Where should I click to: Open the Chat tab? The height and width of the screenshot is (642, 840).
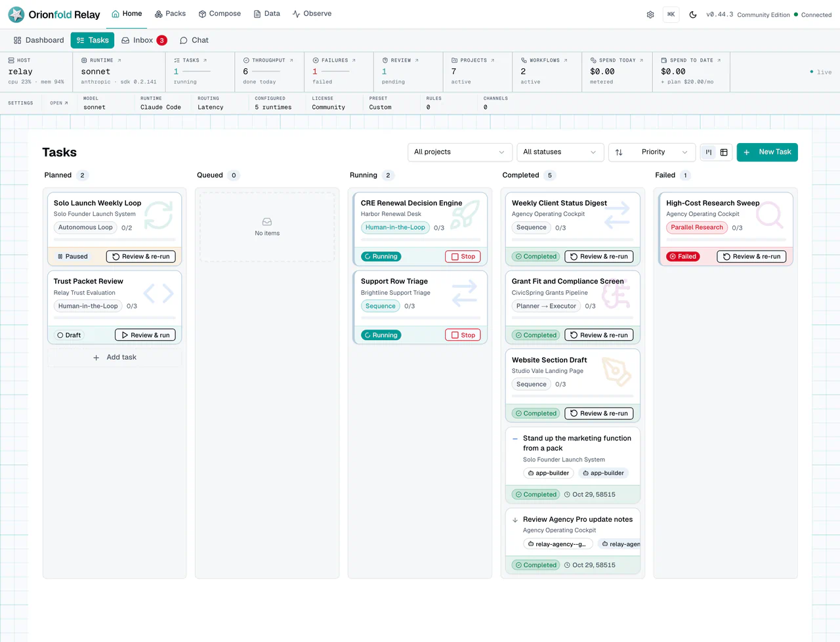point(194,40)
